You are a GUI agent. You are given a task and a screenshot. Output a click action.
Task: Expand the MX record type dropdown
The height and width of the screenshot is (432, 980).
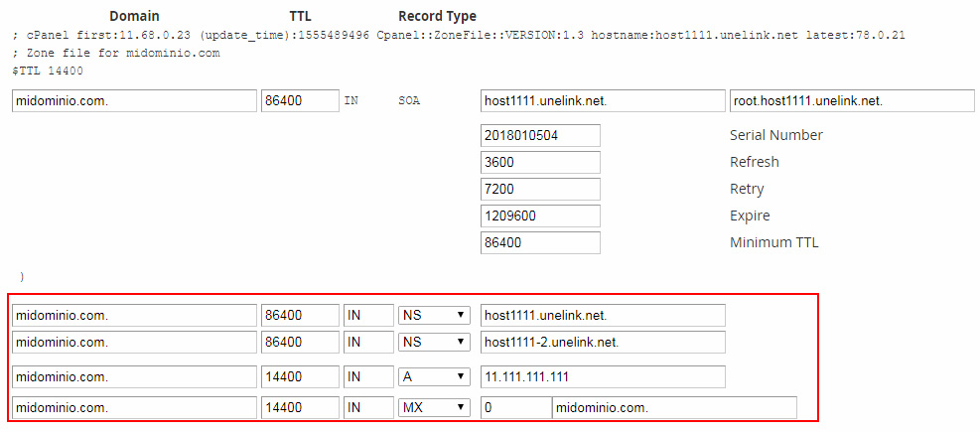coord(434,407)
